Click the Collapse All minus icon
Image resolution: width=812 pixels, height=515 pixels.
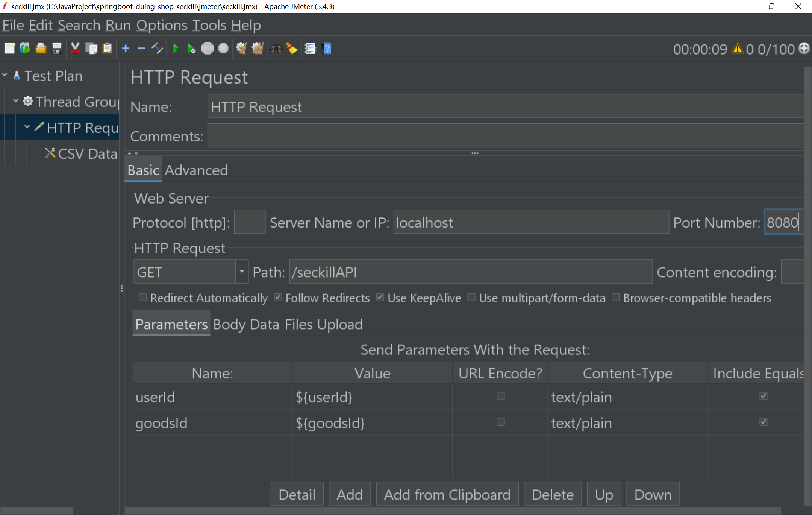[142, 49]
